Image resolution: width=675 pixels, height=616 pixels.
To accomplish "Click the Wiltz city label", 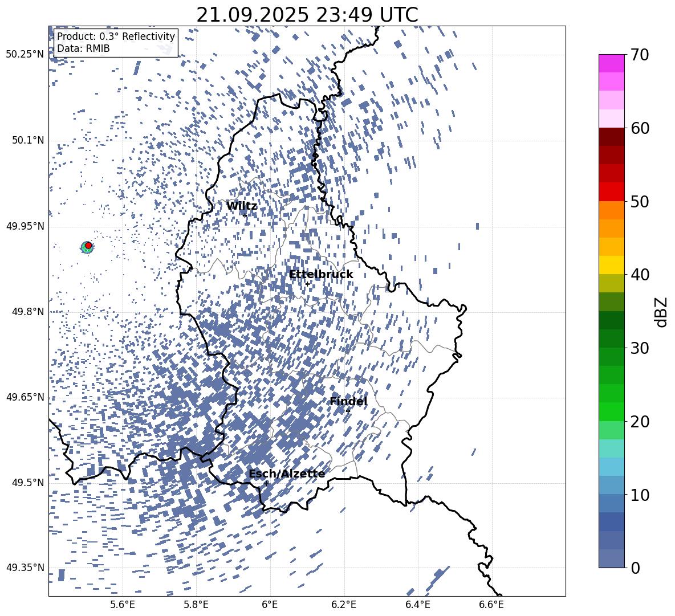I will point(242,206).
